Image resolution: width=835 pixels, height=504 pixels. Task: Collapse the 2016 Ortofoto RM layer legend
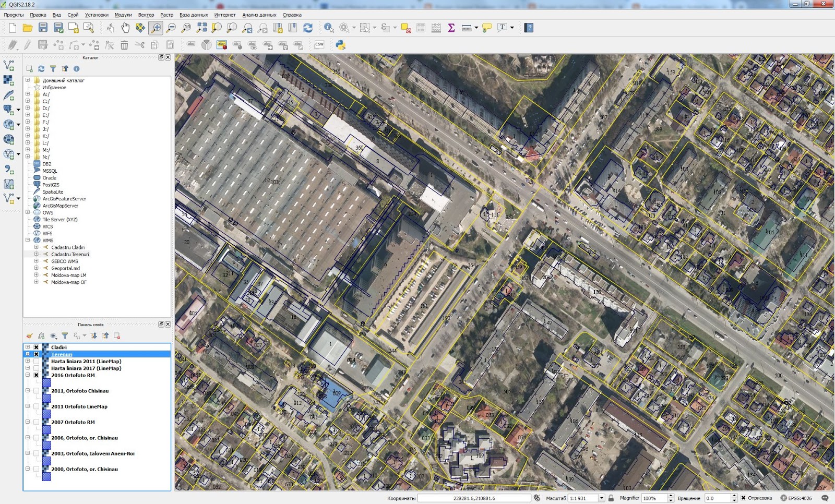click(x=28, y=375)
